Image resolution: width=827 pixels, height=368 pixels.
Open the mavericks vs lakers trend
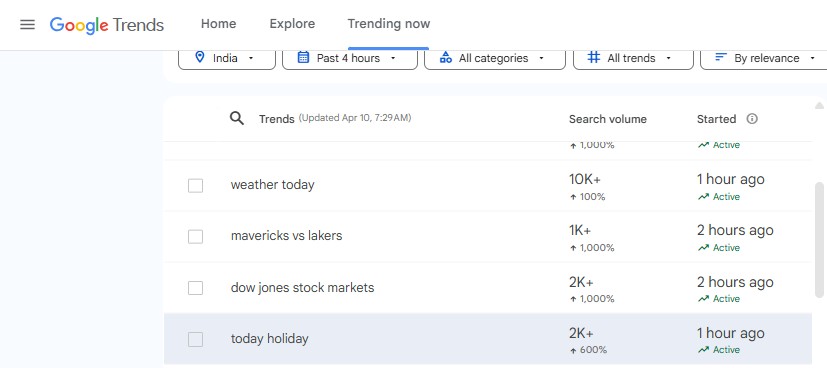coord(286,236)
